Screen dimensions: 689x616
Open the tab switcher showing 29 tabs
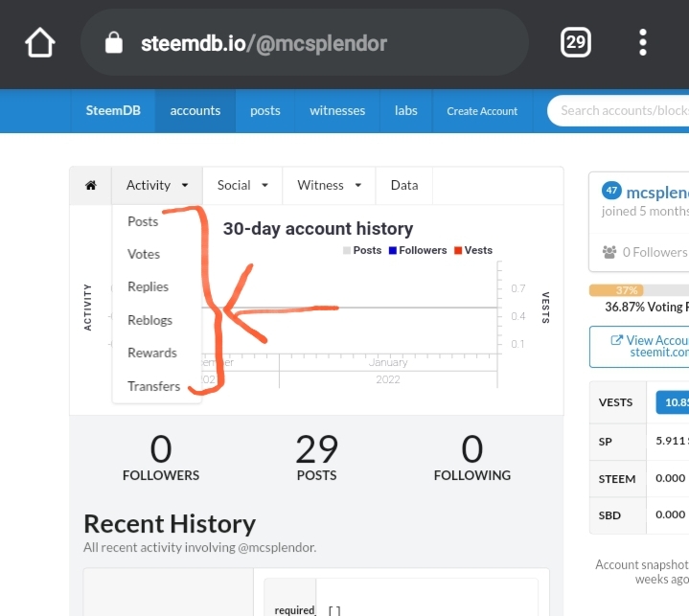tap(576, 42)
